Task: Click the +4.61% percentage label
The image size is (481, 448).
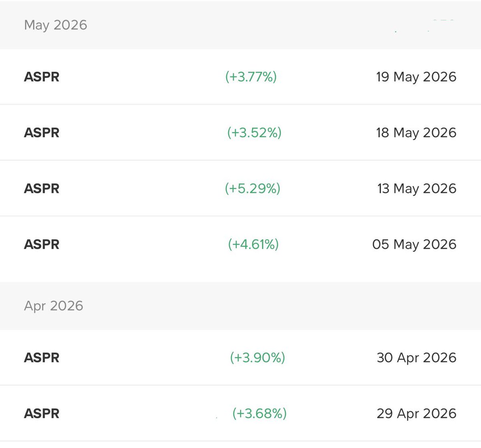Action: (253, 244)
